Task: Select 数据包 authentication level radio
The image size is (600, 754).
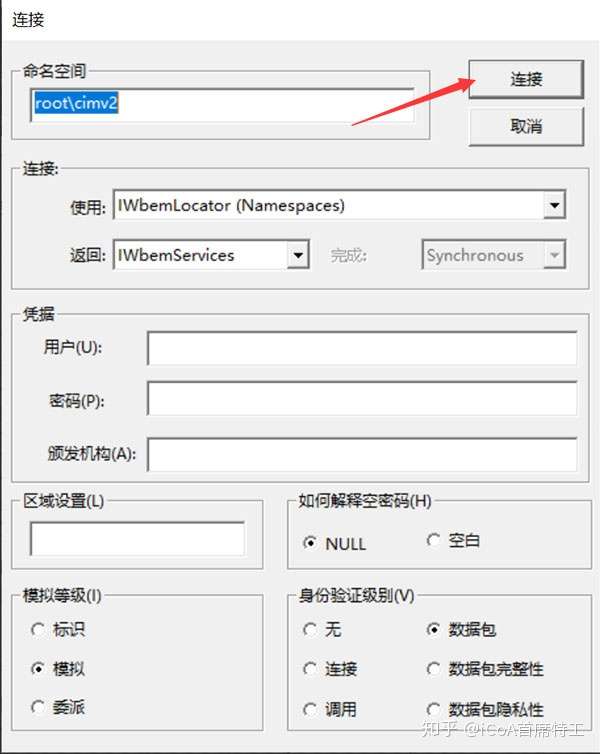Action: click(x=433, y=629)
